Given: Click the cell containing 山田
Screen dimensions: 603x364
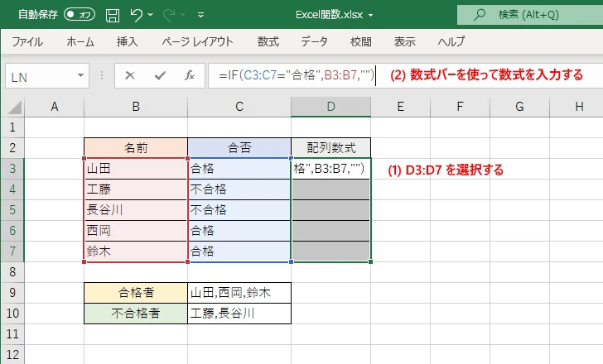Looking at the screenshot, I should pyautogui.click(x=136, y=169).
